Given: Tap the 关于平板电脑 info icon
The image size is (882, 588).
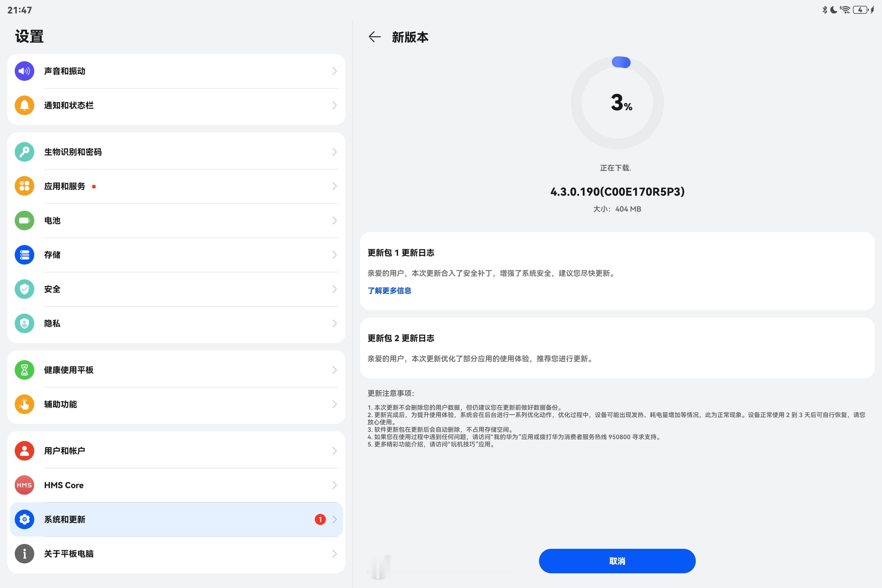Looking at the screenshot, I should tap(24, 554).
